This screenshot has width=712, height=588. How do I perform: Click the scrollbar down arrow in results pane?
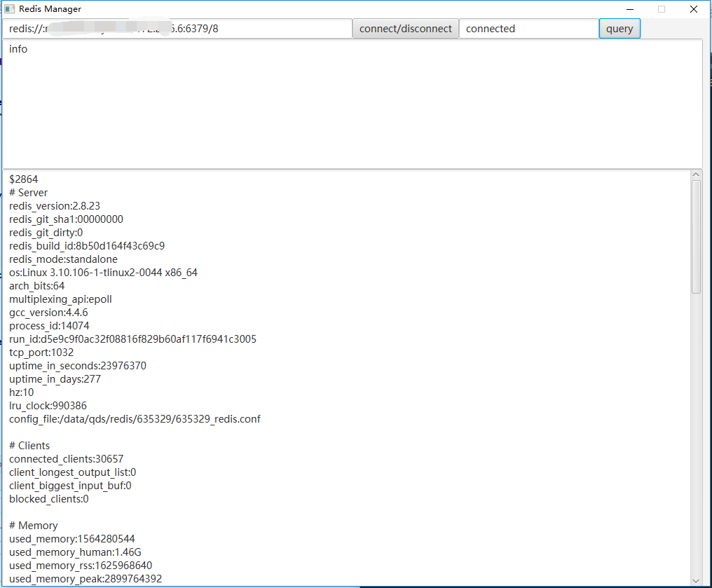coord(696,581)
